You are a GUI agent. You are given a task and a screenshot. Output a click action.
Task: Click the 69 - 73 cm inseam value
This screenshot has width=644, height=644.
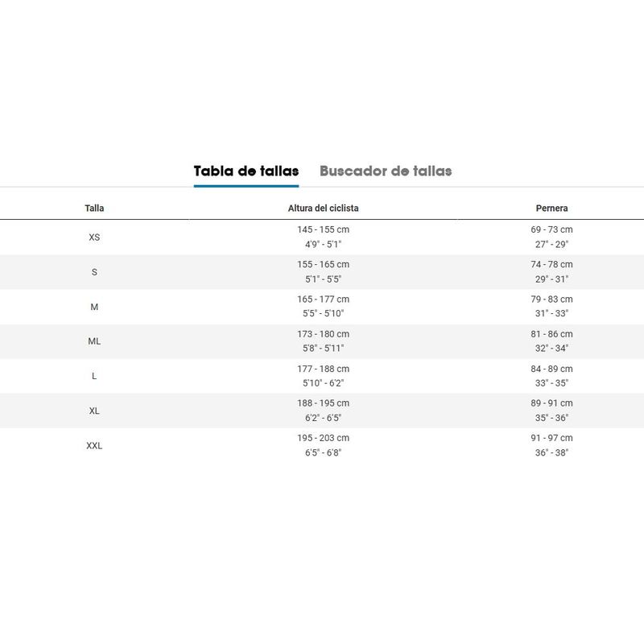551,230
